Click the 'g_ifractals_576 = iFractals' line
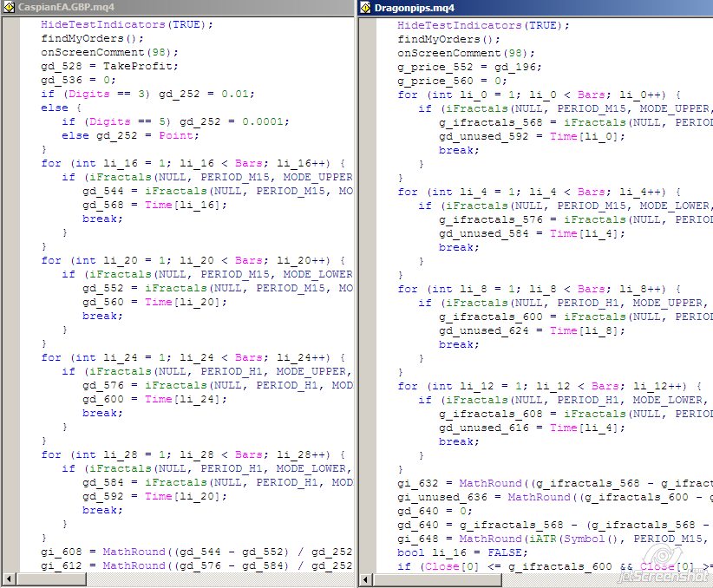This screenshot has width=713, height=588. [x=576, y=219]
